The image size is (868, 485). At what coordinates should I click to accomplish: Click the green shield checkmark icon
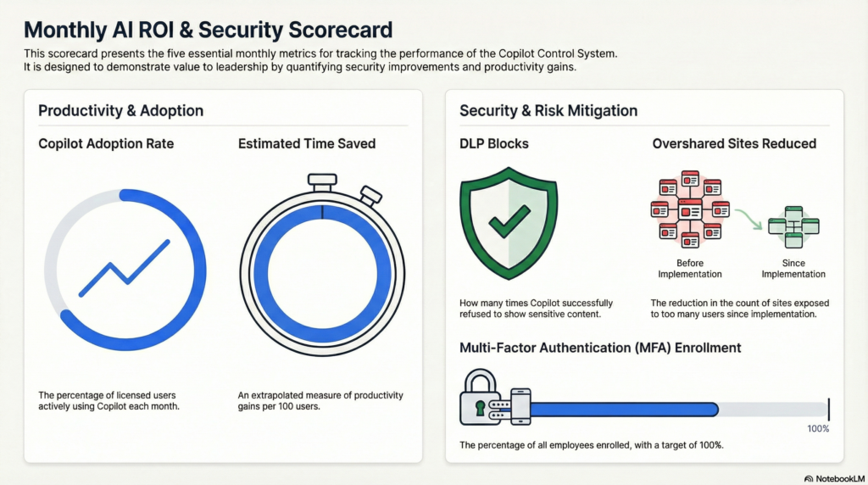(x=508, y=221)
